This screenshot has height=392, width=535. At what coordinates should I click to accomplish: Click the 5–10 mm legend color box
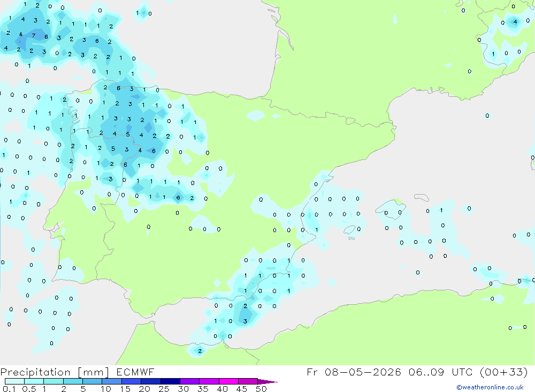tap(92, 381)
